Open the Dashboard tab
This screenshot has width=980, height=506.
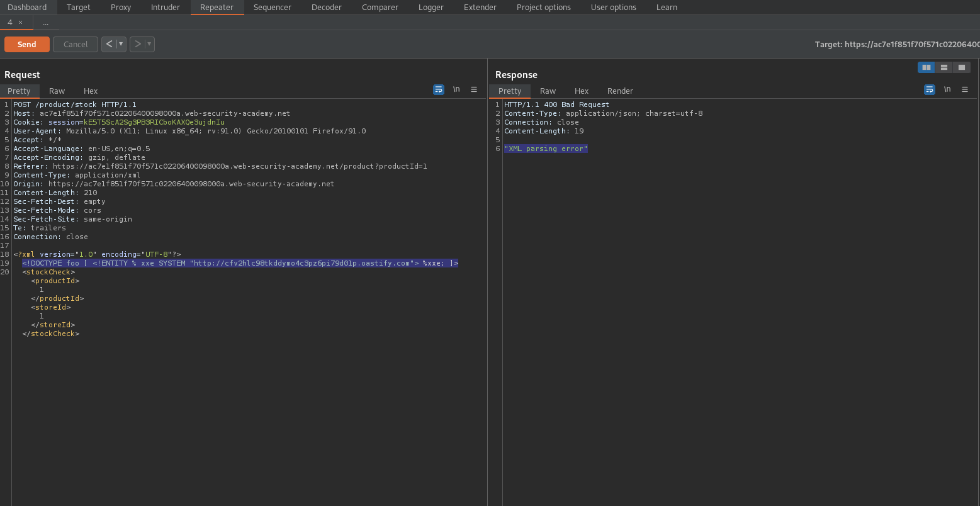tap(27, 8)
